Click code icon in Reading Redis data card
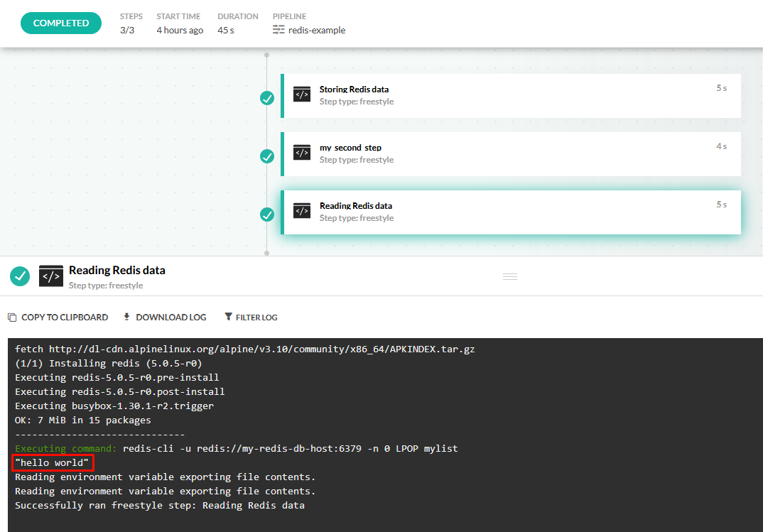Screen dimensions: 763x532 pyautogui.click(x=302, y=211)
